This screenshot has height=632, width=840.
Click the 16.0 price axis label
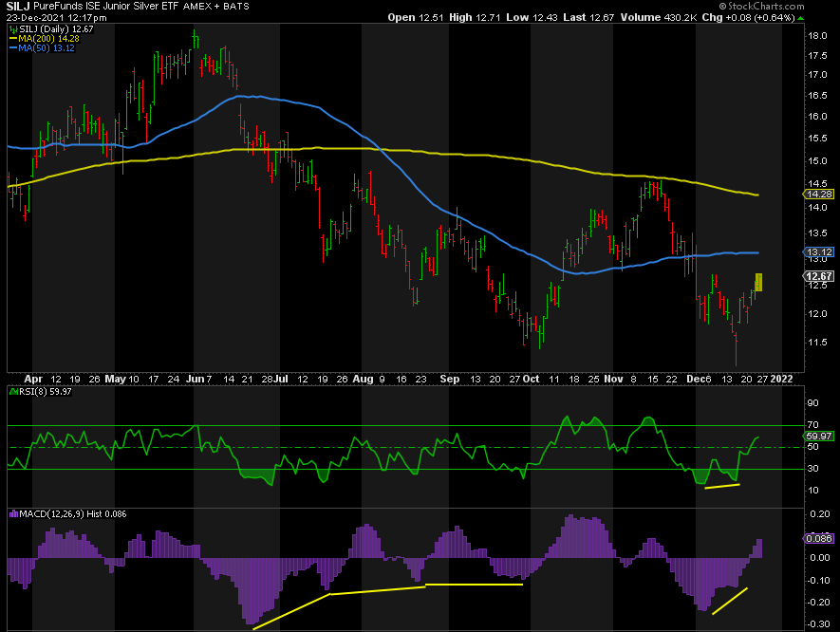tap(817, 117)
